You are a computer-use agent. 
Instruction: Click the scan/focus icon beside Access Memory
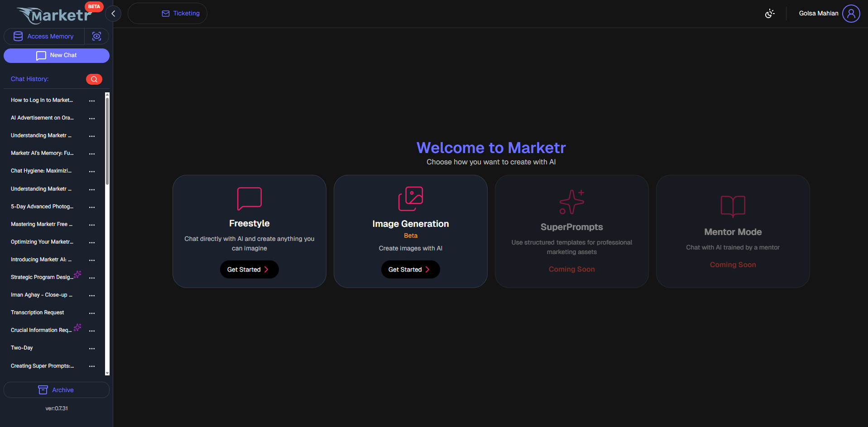tap(96, 36)
